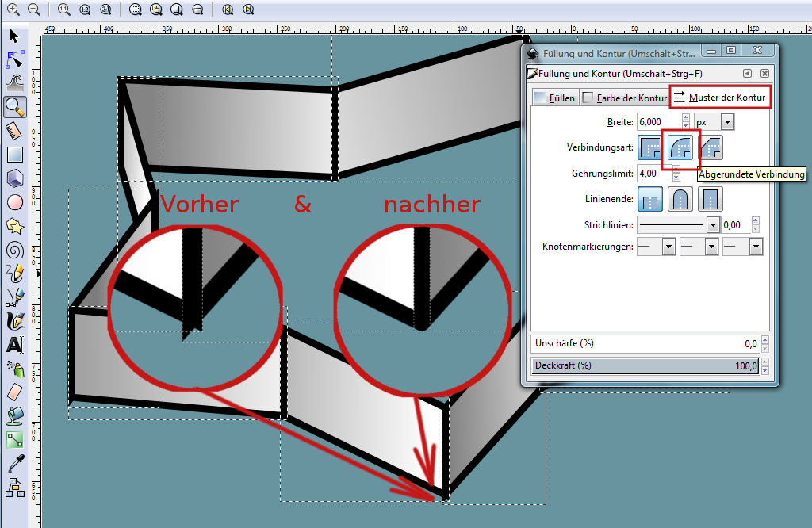Choose rounded join Abgerundete Verbindung
This screenshot has width=812, height=528.
pyautogui.click(x=680, y=147)
